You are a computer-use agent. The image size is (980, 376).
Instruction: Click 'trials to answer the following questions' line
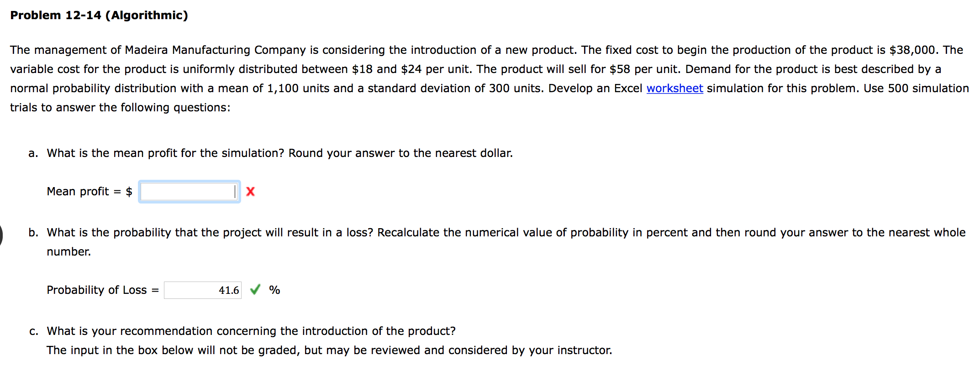(120, 108)
